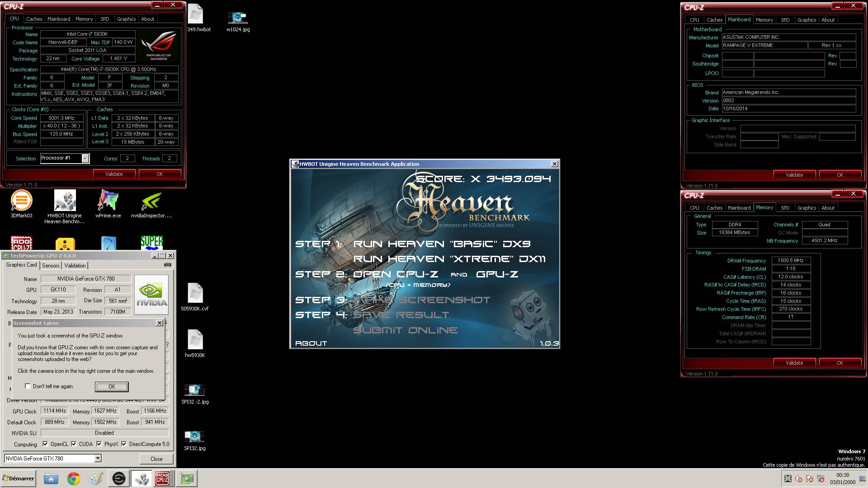
Task: Click the EVGA taskbar icon
Action: tap(119, 479)
